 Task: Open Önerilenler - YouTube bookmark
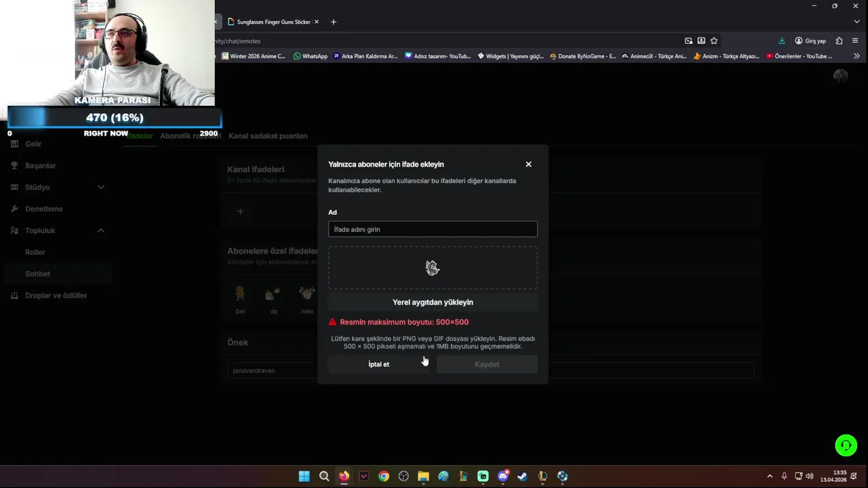pyautogui.click(x=800, y=56)
